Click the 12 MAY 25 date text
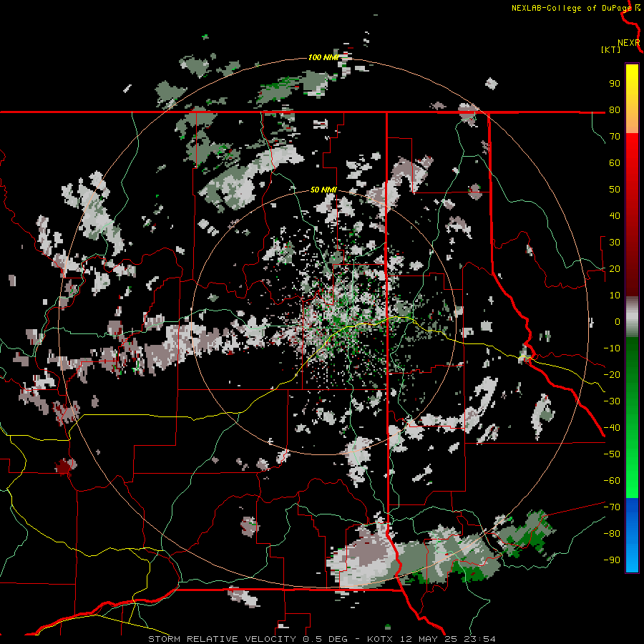The width and height of the screenshot is (644, 644). point(429,639)
